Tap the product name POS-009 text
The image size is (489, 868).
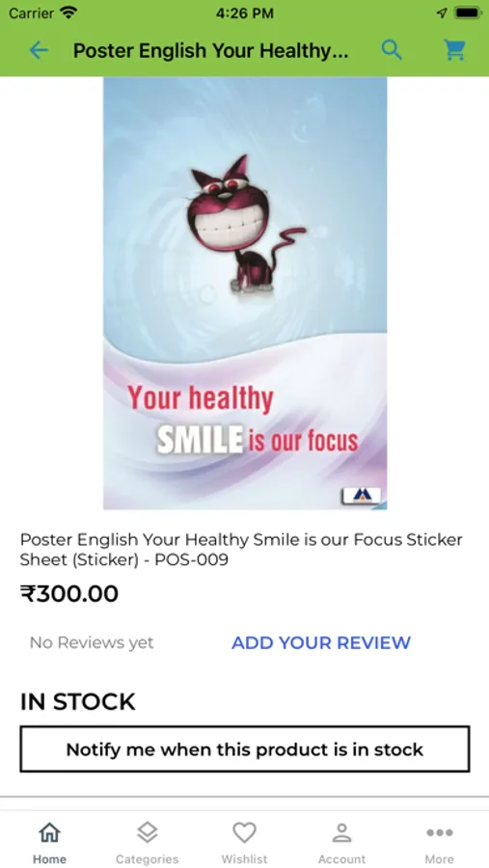(x=241, y=550)
